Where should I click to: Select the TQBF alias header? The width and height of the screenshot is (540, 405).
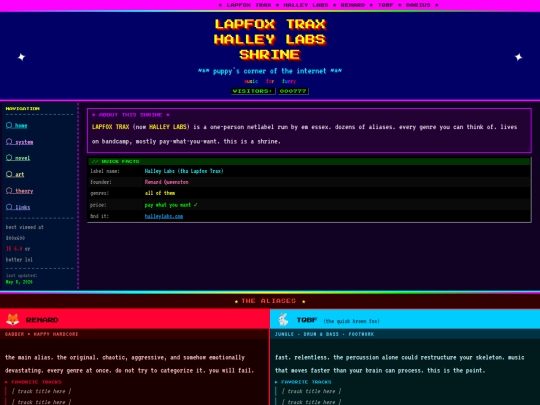pos(405,319)
